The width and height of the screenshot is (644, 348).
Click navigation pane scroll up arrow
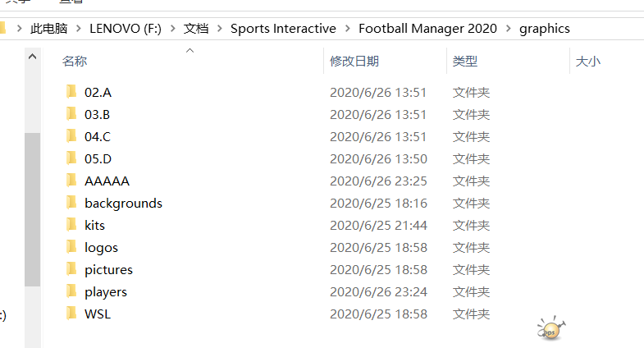click(x=33, y=57)
